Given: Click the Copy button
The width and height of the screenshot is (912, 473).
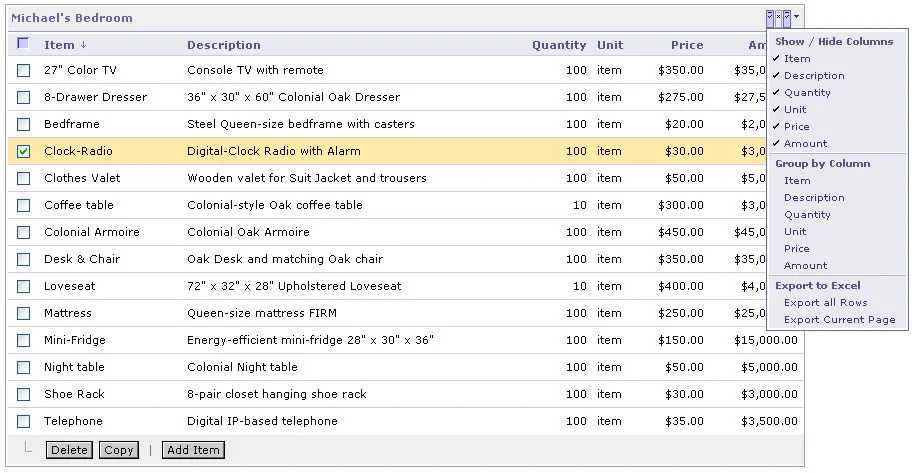Looking at the screenshot, I should tap(119, 450).
